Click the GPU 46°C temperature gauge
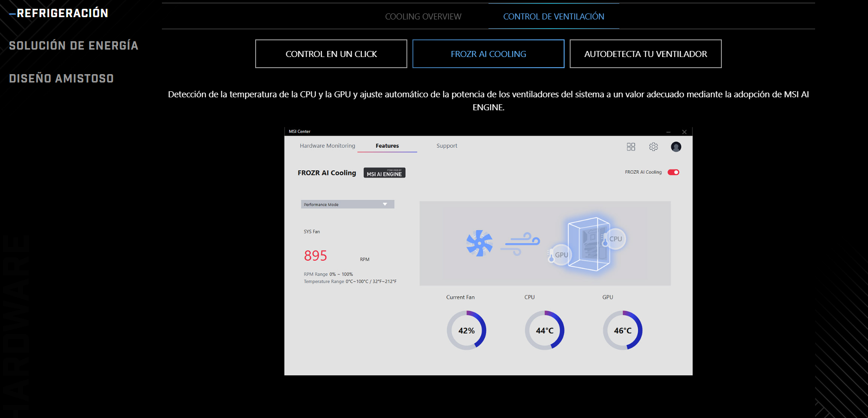This screenshot has height=418, width=868. point(623,330)
